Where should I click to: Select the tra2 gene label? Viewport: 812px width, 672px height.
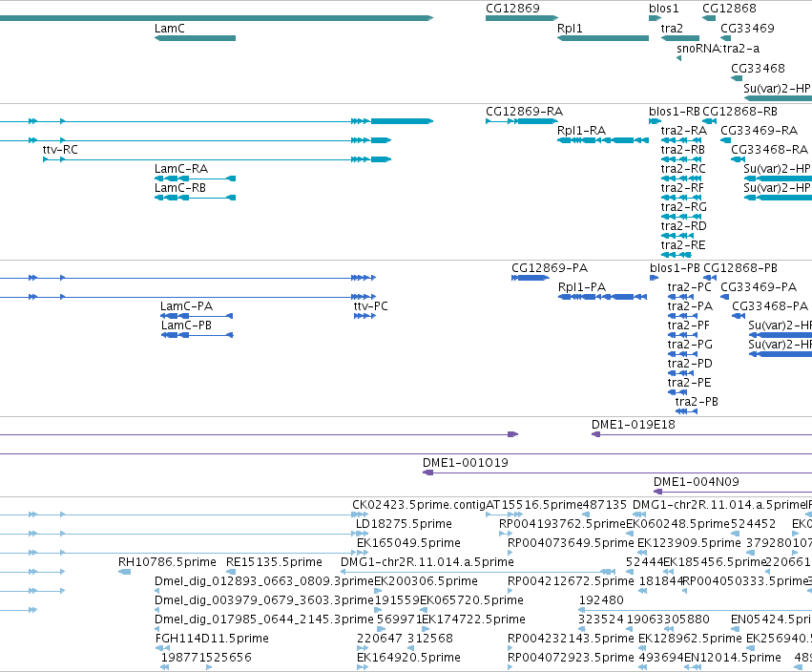pos(672,29)
